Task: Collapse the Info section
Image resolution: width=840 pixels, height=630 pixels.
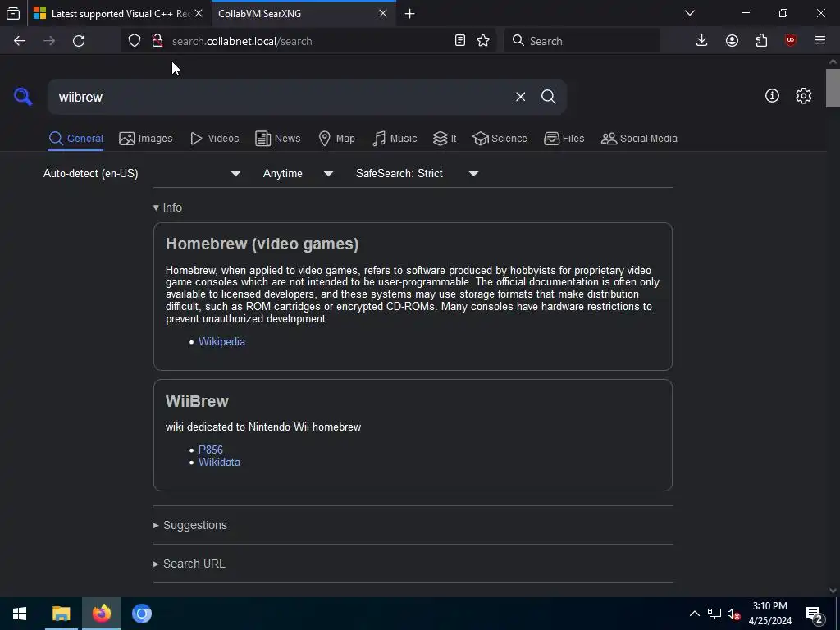Action: pyautogui.click(x=167, y=208)
